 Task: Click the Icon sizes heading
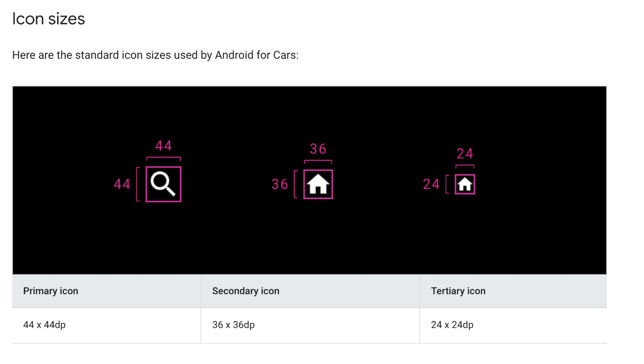click(x=49, y=19)
